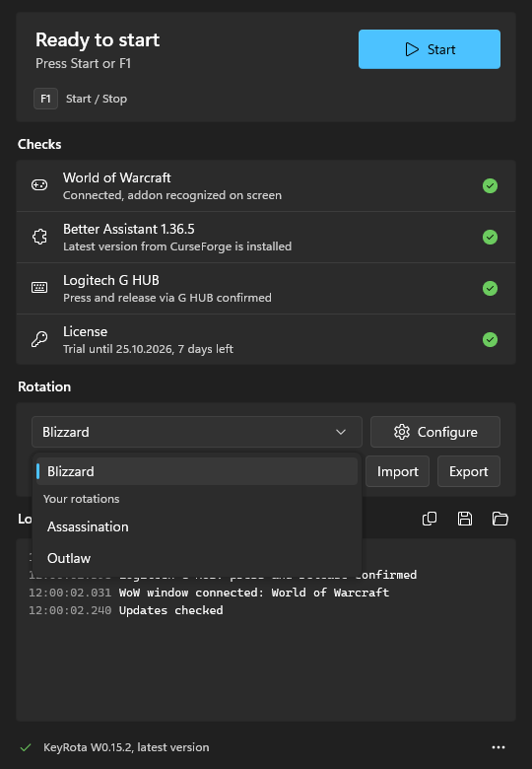Click the Import button
Screen dimensions: 532x769
397,471
